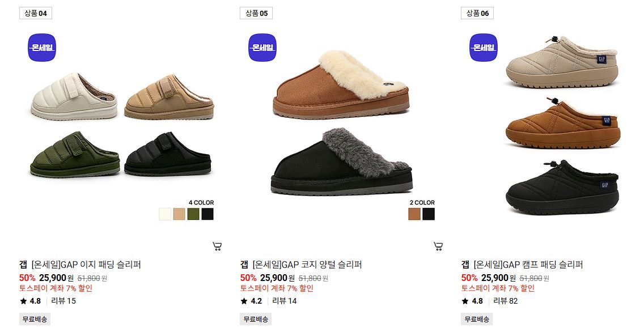Screen dimensions: 644x332
Task: View 리뷰 15 for the easy padded slippers
Action: [x=63, y=301]
